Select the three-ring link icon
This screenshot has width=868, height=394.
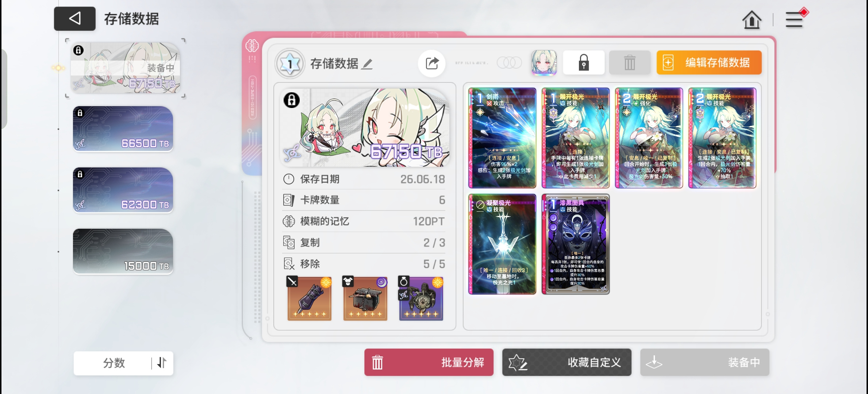[509, 63]
